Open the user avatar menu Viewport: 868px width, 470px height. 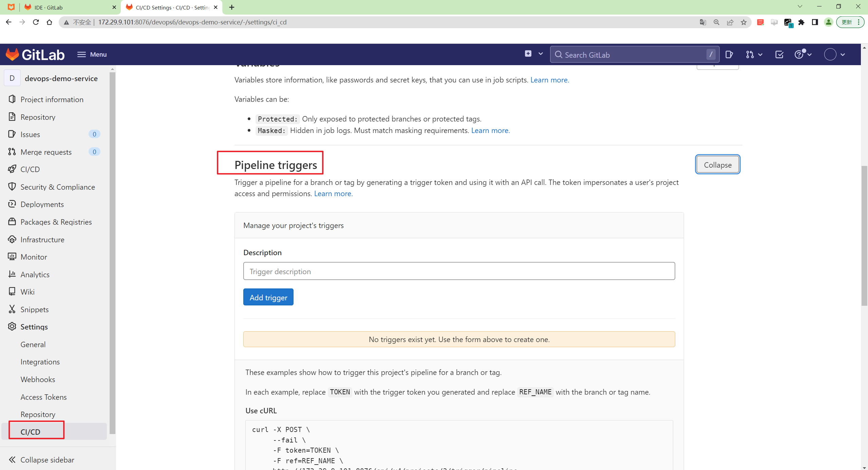[x=834, y=54]
